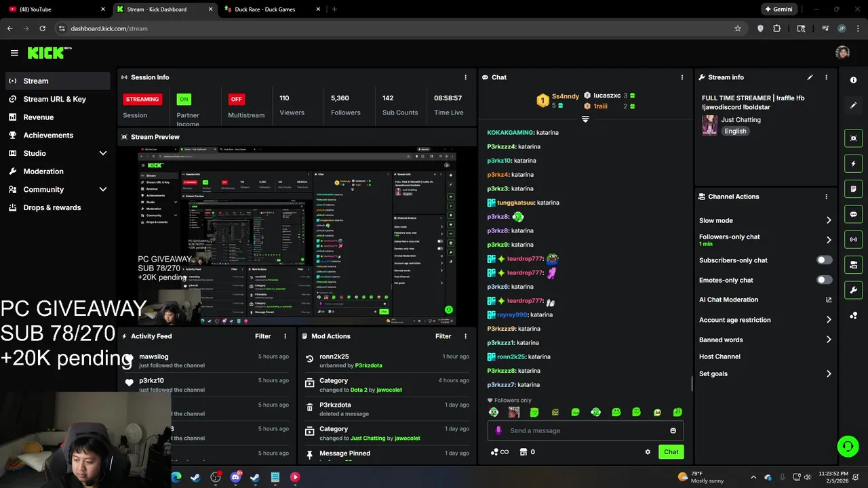Go to Revenue in the sidebar
Screen dimensions: 868x488
[x=58, y=117]
